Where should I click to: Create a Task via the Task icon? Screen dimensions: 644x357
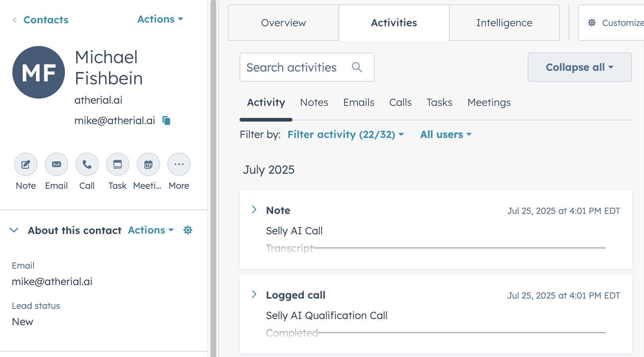[117, 164]
